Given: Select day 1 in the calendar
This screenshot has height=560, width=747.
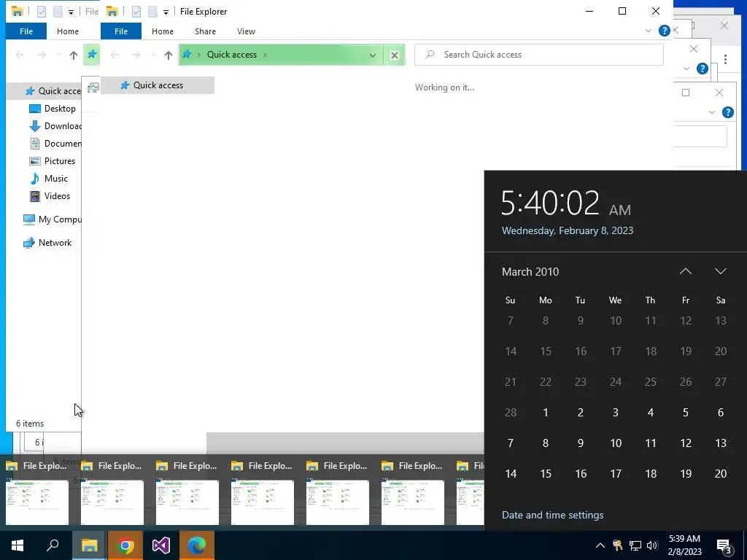Looking at the screenshot, I should [546, 413].
